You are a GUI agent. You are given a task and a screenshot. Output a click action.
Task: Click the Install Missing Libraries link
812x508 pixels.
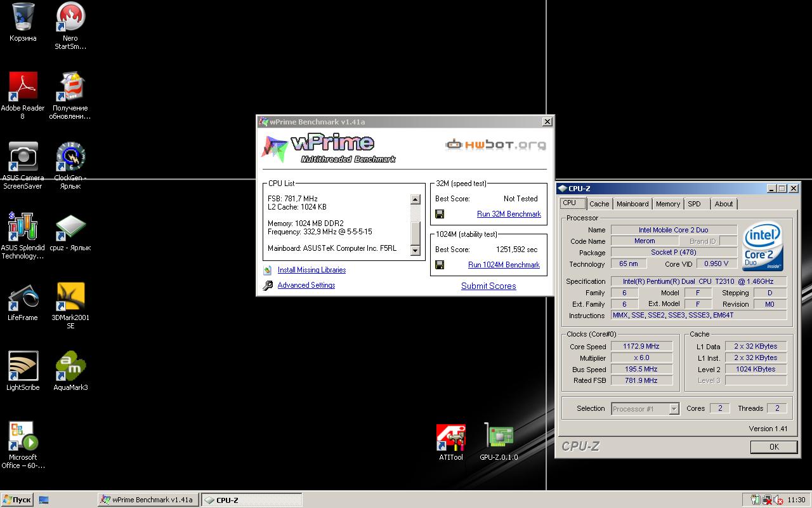[311, 270]
